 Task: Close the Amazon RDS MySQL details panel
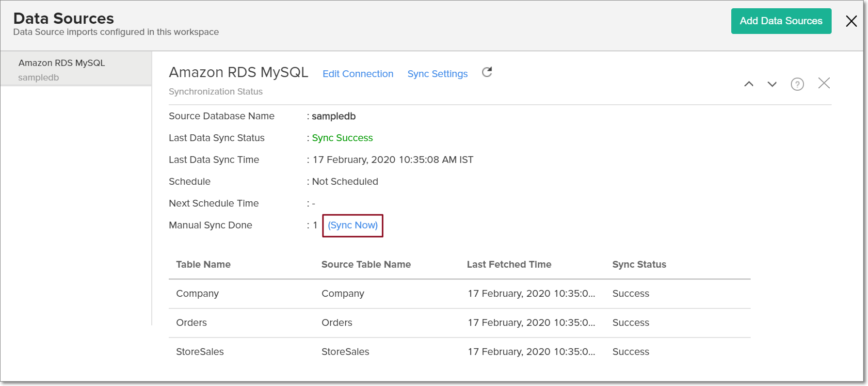click(824, 83)
